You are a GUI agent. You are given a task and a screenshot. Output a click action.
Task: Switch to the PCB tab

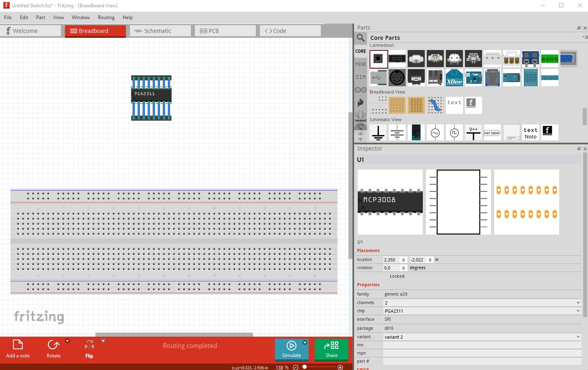pyautogui.click(x=225, y=31)
